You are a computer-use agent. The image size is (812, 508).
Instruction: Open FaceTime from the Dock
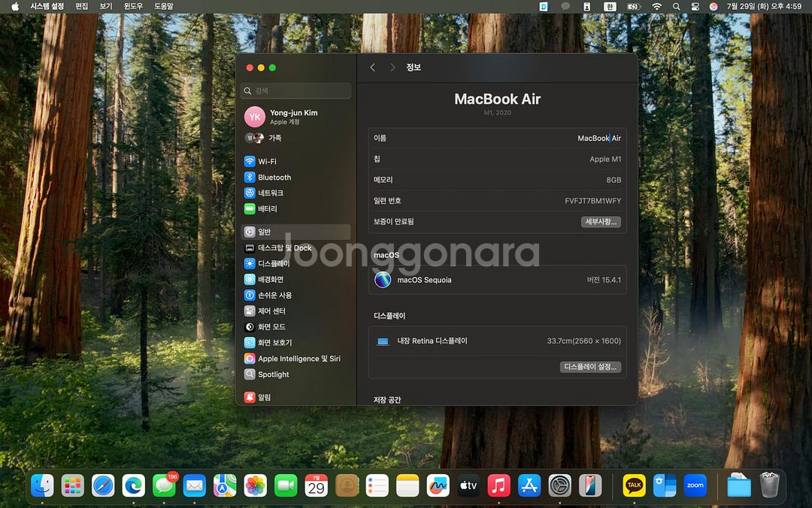(x=286, y=485)
